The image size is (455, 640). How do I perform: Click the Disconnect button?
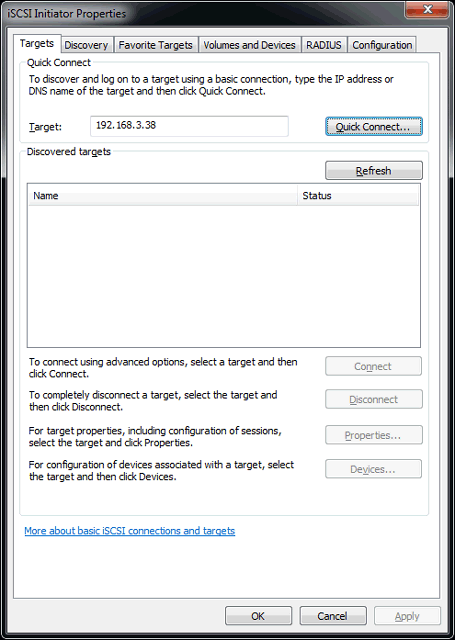click(373, 399)
